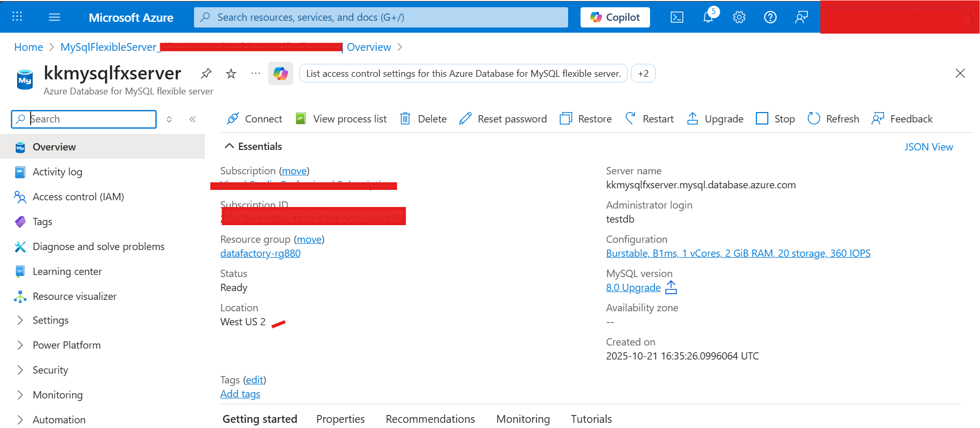Click Reset password in toolbar
Image resolution: width=980 pixels, height=428 pixels.
(503, 119)
